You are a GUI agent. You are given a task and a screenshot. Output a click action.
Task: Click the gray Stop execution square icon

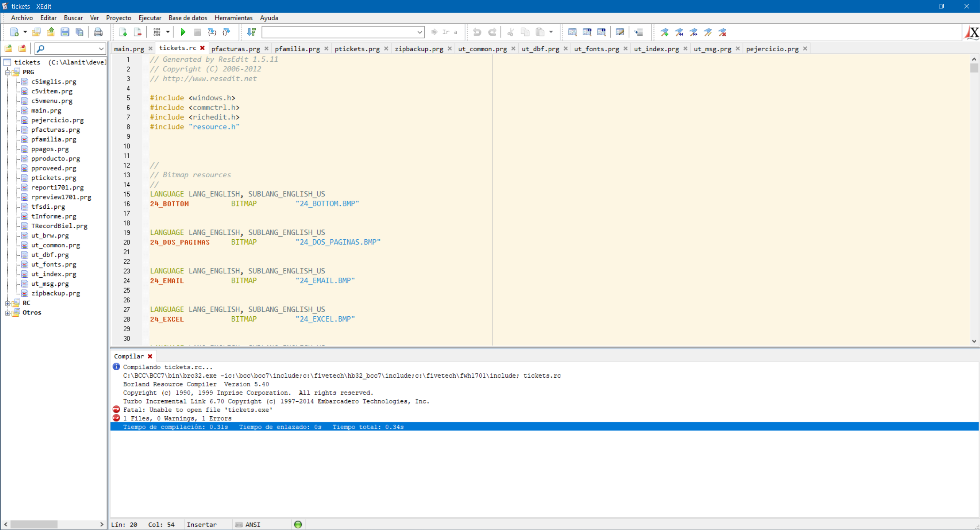click(197, 32)
